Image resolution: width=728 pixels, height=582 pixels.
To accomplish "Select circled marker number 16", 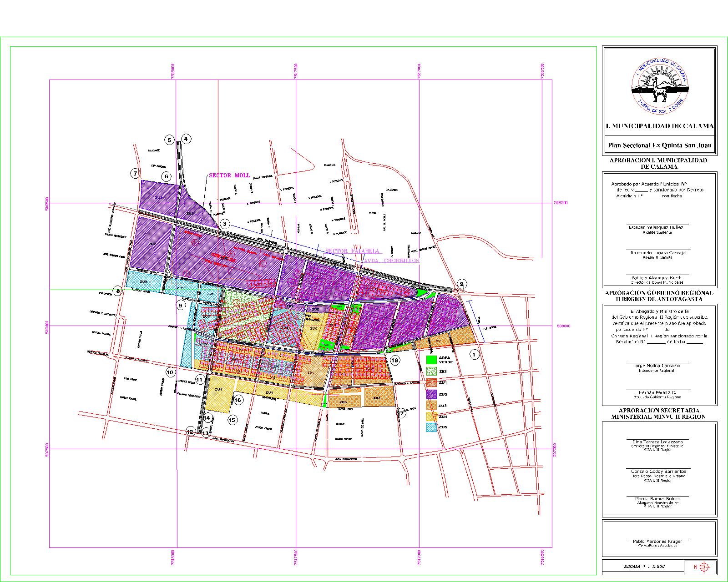I will click(238, 400).
